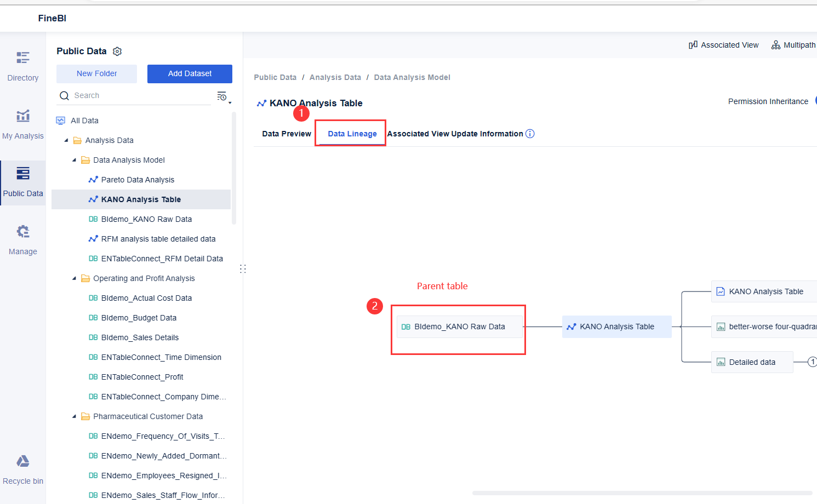Switch to the Data Lineage tab

pyautogui.click(x=352, y=134)
